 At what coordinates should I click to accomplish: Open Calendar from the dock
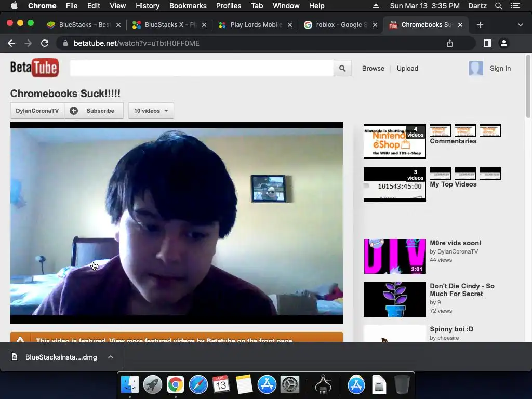click(x=221, y=385)
